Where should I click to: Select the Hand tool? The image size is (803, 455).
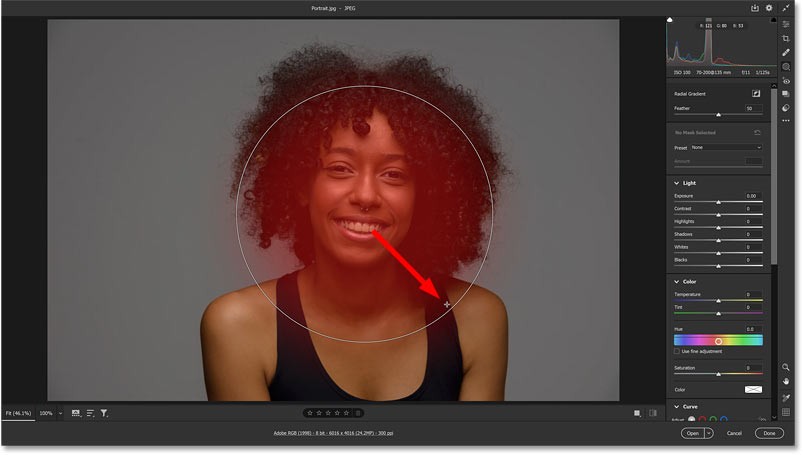[786, 381]
